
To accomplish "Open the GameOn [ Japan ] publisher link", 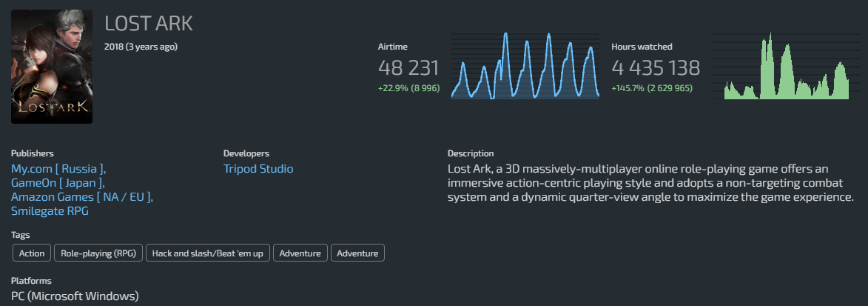I will coord(58,183).
